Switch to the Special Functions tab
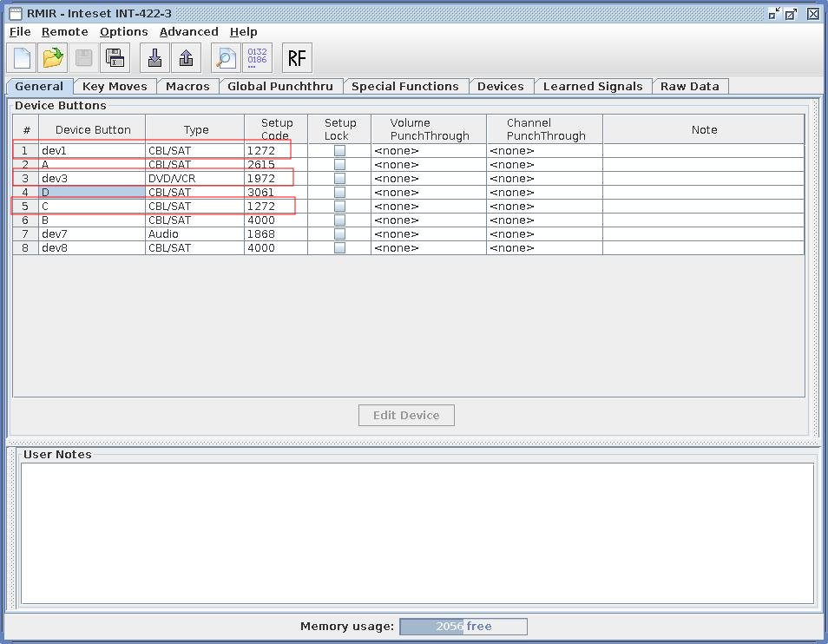Image resolution: width=828 pixels, height=644 pixels. pos(405,86)
